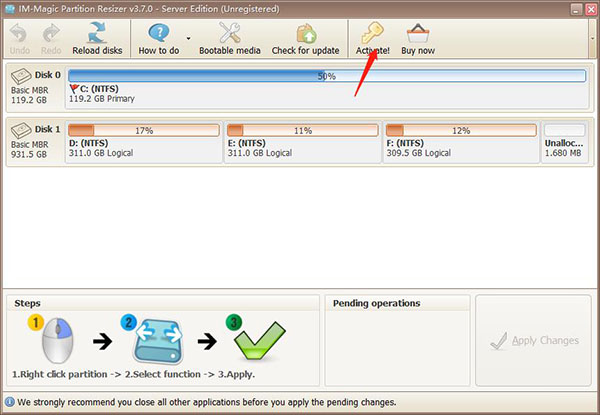Click the Undo arrow icon
Screen dimensions: 600x415
[20, 32]
